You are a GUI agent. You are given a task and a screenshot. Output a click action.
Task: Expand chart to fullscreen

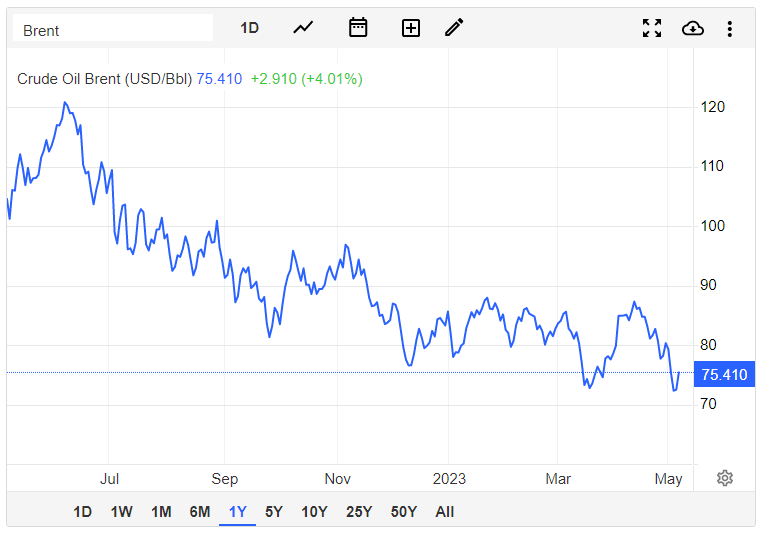pyautogui.click(x=652, y=28)
